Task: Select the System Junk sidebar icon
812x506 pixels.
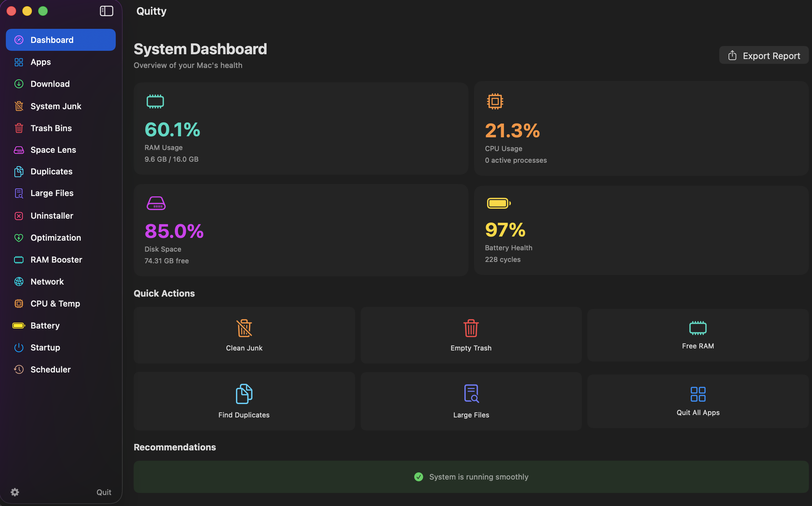Action: [x=19, y=106]
